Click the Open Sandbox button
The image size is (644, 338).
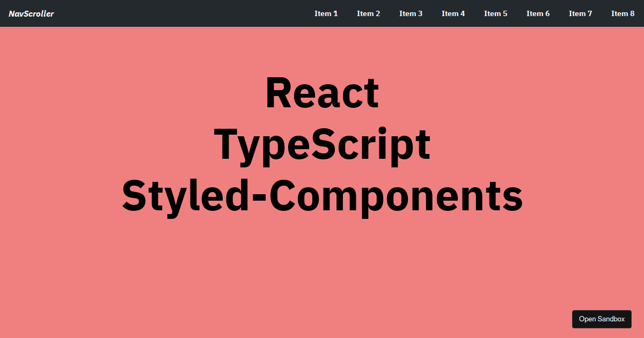pos(602,319)
